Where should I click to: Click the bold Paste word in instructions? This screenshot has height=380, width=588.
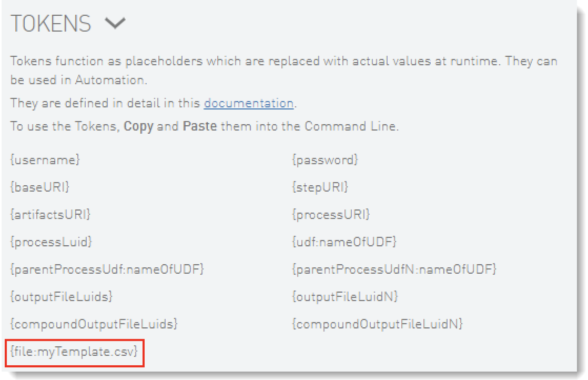coord(199,128)
